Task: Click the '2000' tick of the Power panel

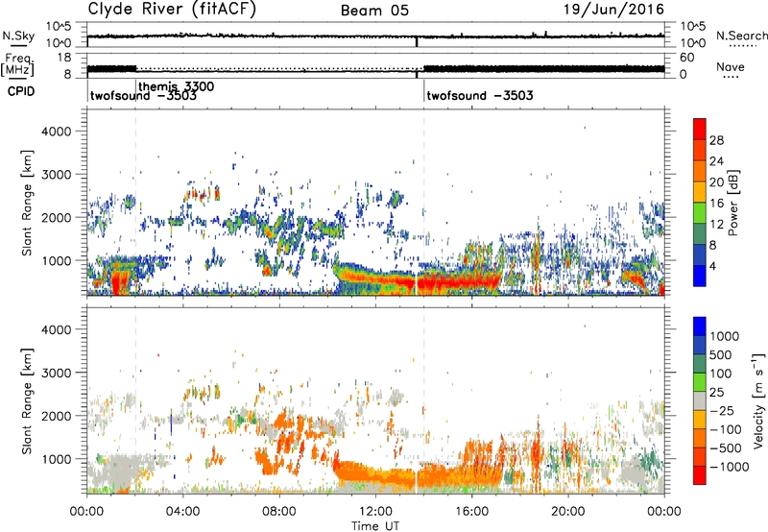Action: (57, 217)
